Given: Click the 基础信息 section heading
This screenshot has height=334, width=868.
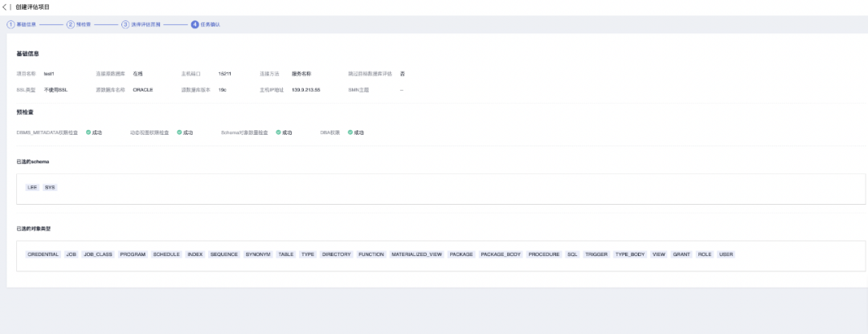Looking at the screenshot, I should (x=27, y=54).
